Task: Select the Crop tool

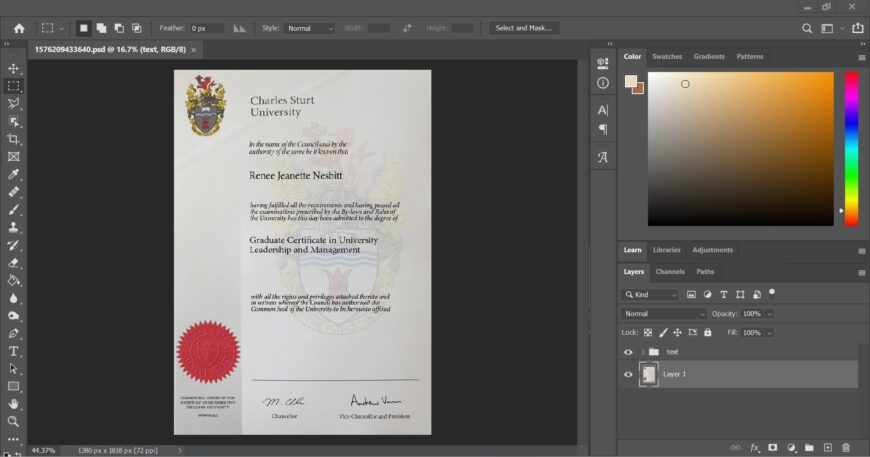Action: [x=13, y=139]
